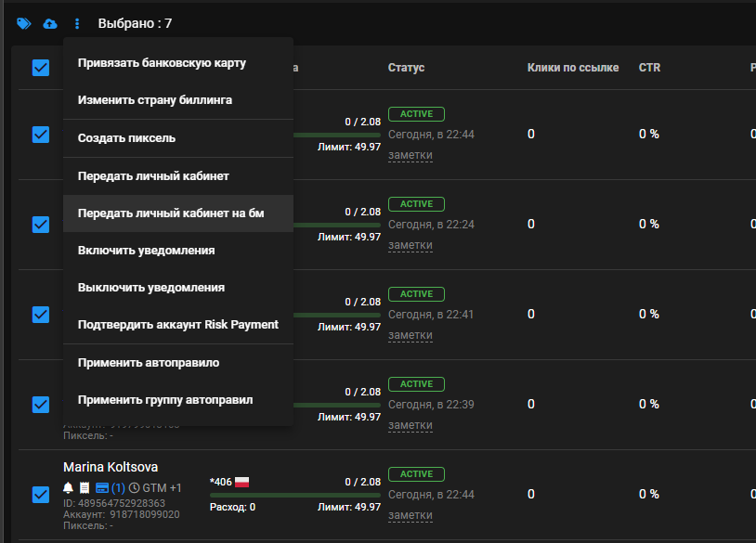The image size is (756, 543).
Task: Choose 'Передать личный кабинет на бм'
Action: coord(171,213)
